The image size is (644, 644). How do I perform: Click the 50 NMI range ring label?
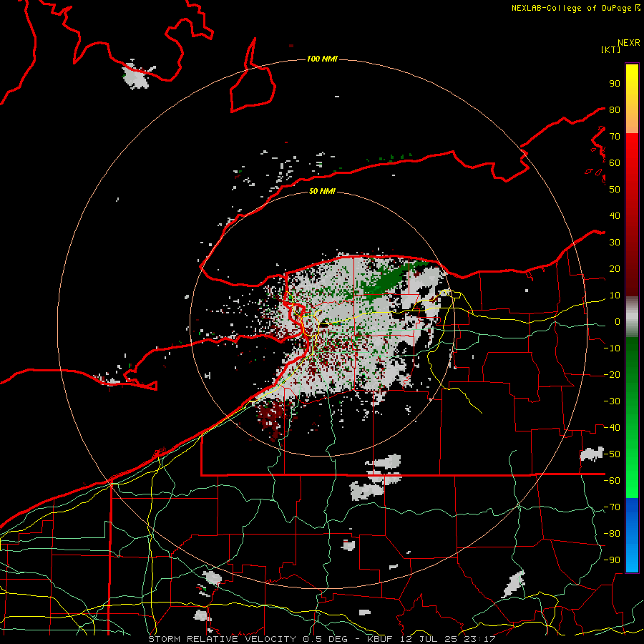(x=321, y=191)
